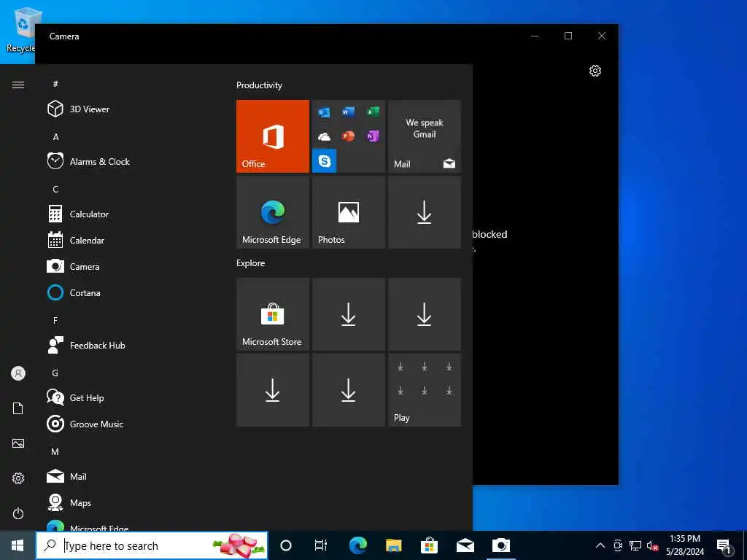747x560 pixels.
Task: Open Cortana from app list
Action: pyautogui.click(x=128, y=293)
